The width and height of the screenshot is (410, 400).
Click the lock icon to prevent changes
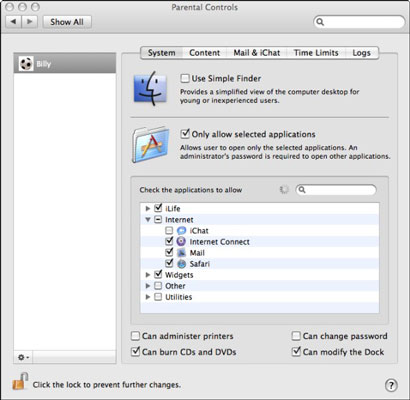pos(20,382)
